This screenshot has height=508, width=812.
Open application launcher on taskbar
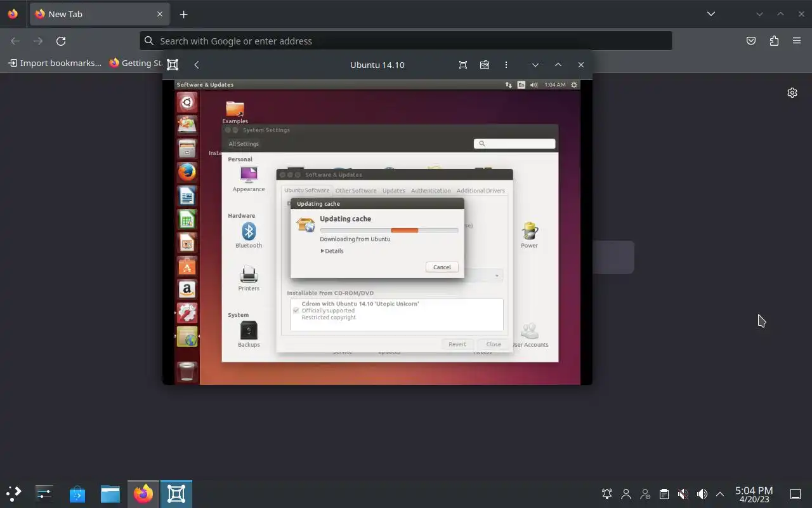tap(14, 494)
